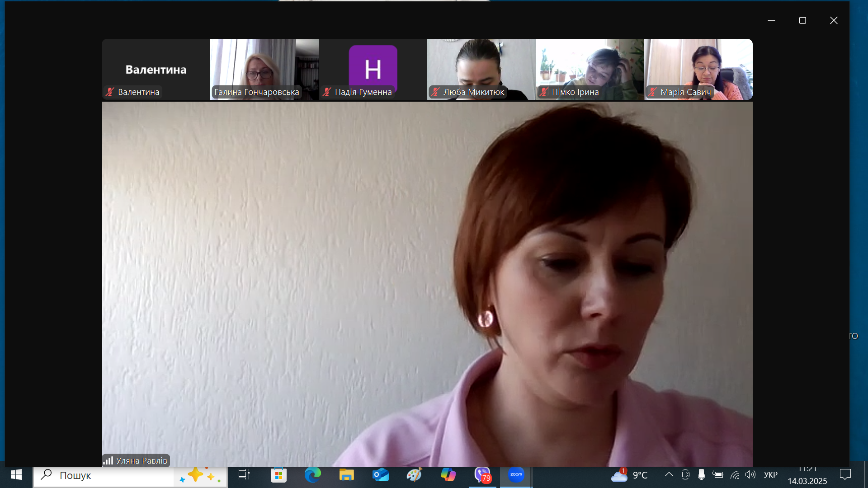Image resolution: width=868 pixels, height=488 pixels.
Task: Open Paint from the taskbar
Action: click(x=414, y=475)
